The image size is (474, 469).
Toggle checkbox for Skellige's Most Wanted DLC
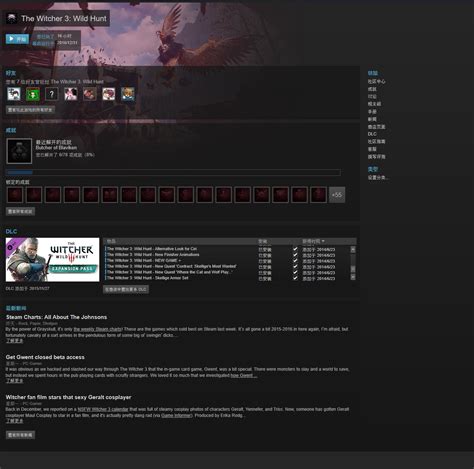click(x=295, y=267)
